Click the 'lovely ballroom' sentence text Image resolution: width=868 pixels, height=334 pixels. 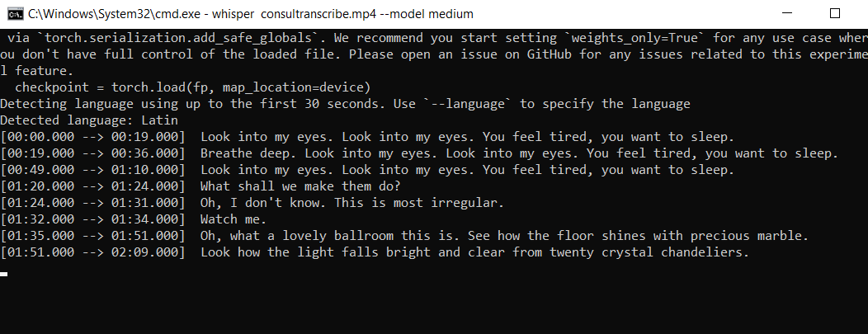point(330,236)
